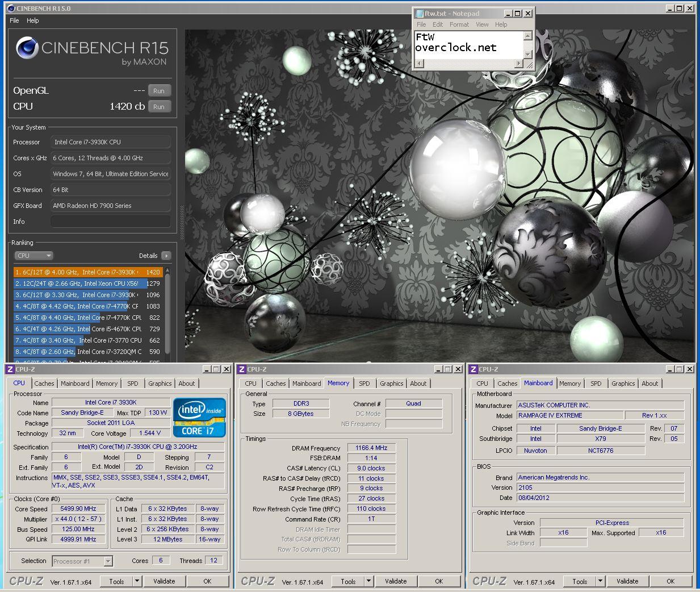Click the Cinebench R15 logo icon
Viewport: 700px width, 592px height.
27,49
